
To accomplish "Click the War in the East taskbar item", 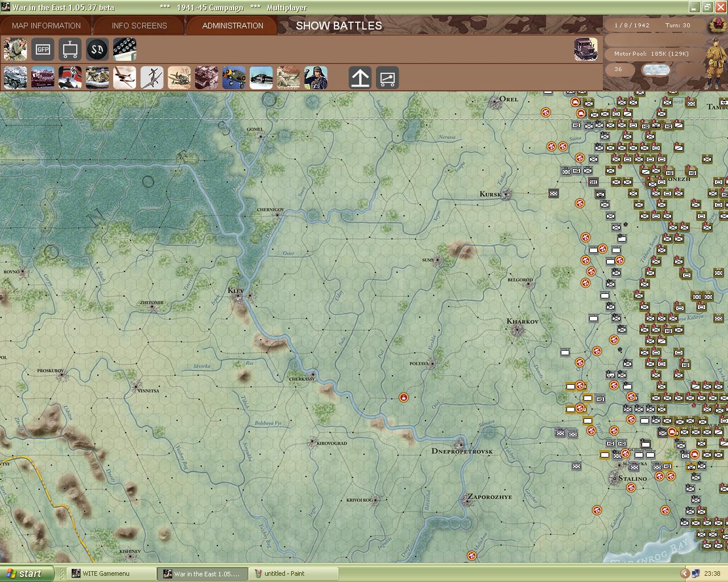I will click(202, 573).
